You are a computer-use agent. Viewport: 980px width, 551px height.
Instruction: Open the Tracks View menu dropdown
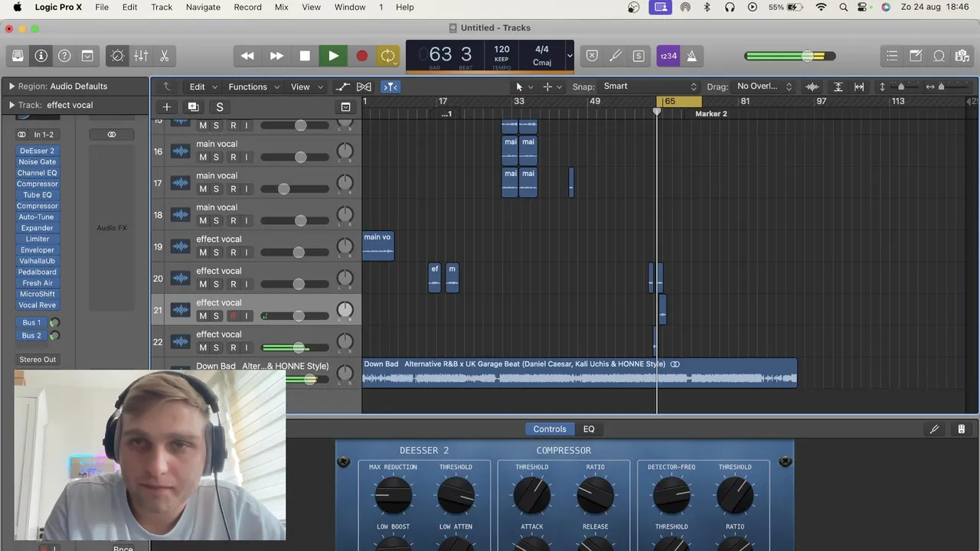307,86
